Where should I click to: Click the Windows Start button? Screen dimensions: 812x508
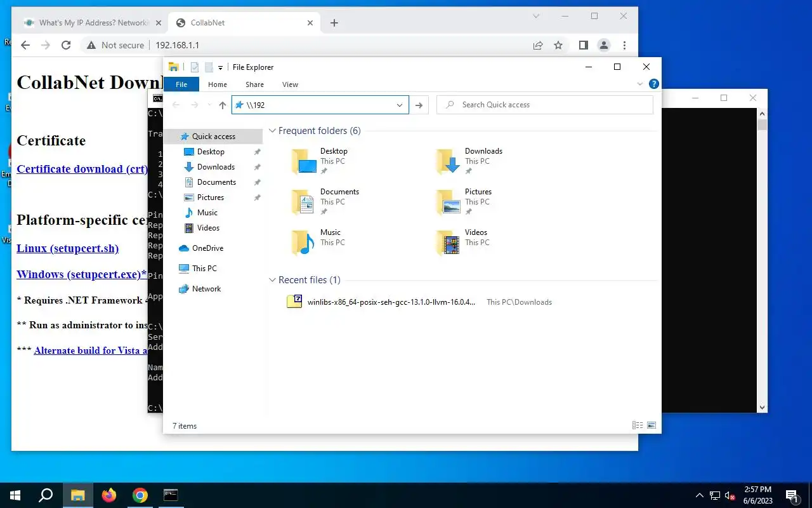point(15,495)
